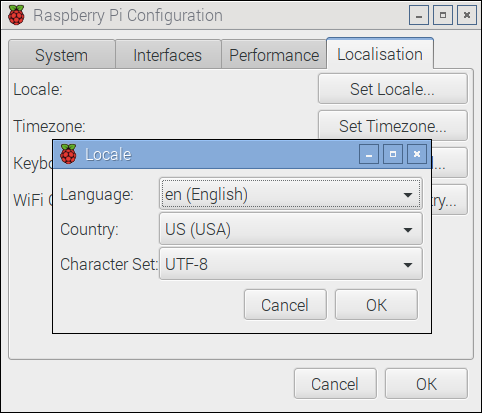Open the Country dropdown showing US (USA)
This screenshot has height=413, width=482.
pyautogui.click(x=291, y=229)
